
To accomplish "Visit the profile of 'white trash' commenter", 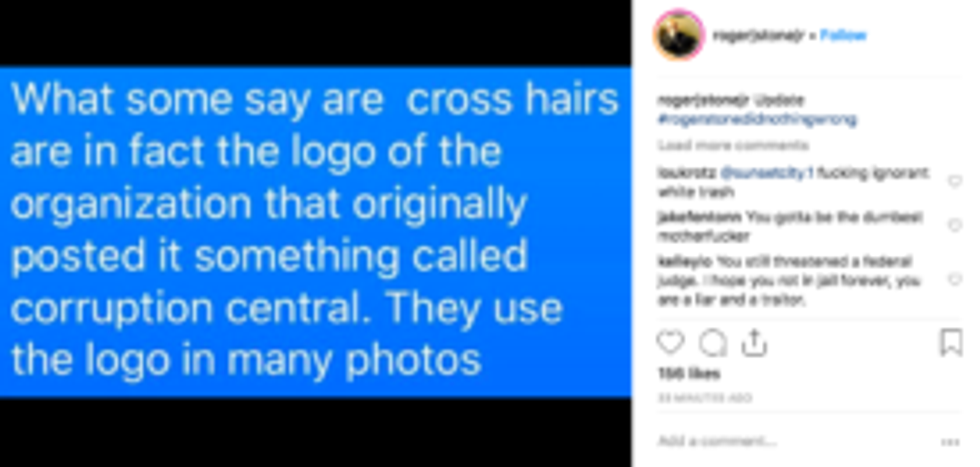I will 686,173.
